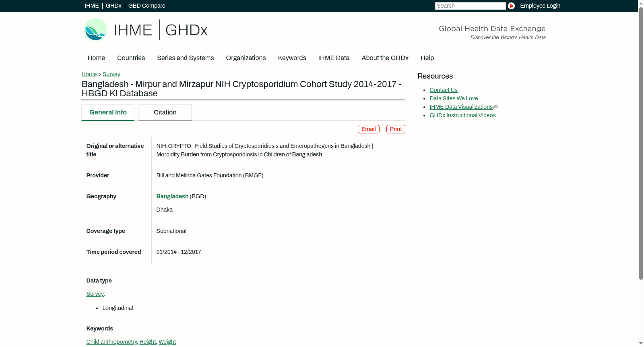Click the page vertical scrollbar thumb
Image resolution: width=644 pixels, height=347 pixels.
[641, 143]
